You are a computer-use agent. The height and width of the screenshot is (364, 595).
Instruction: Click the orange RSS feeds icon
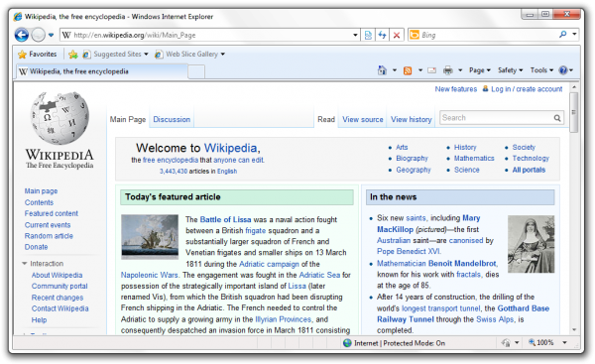pyautogui.click(x=408, y=70)
